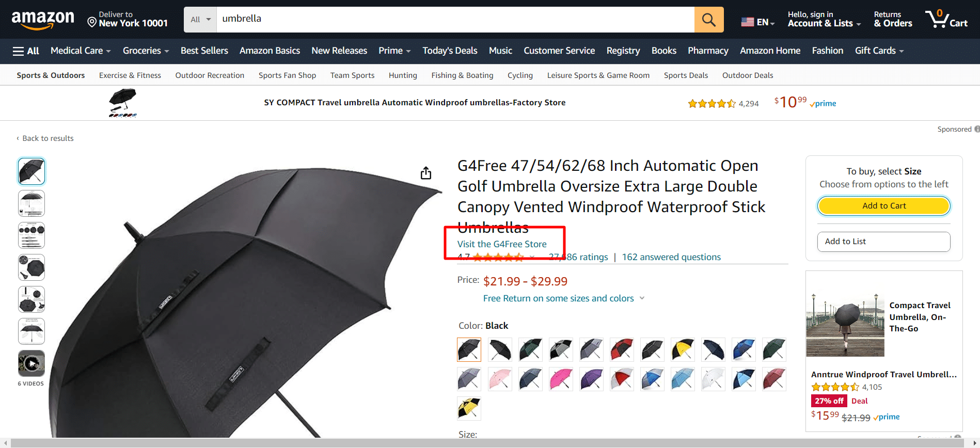The height and width of the screenshot is (448, 980).
Task: Select the purple umbrella color swatch
Action: (x=591, y=379)
